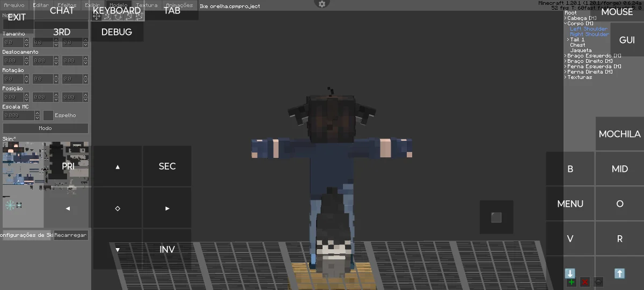Tap the square overlay button
Screen dimensions: 644x290
(496, 217)
